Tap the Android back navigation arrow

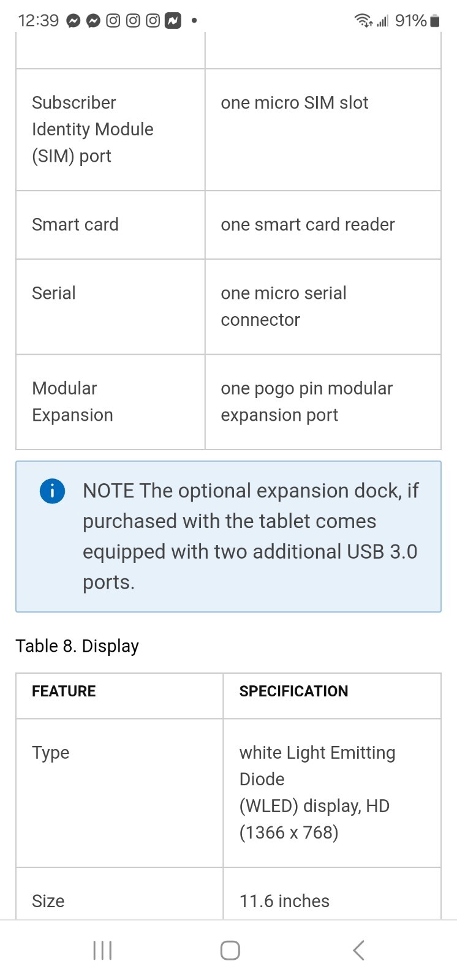(x=359, y=950)
